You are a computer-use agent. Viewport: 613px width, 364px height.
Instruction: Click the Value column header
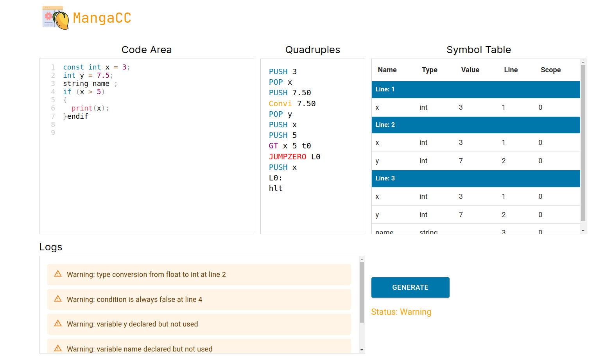point(470,70)
